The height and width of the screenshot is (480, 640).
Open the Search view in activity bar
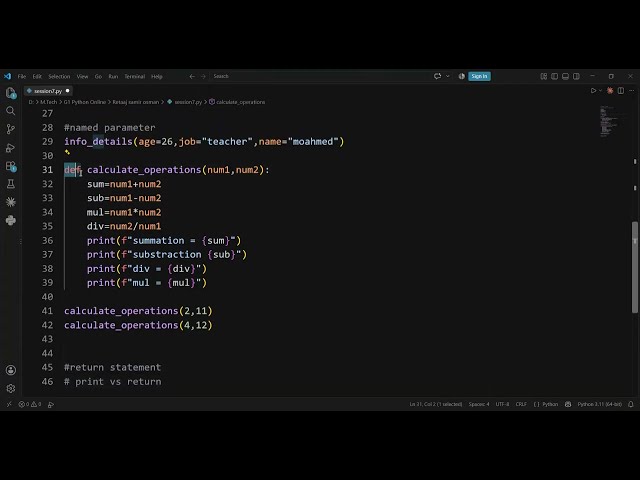pyautogui.click(x=11, y=111)
